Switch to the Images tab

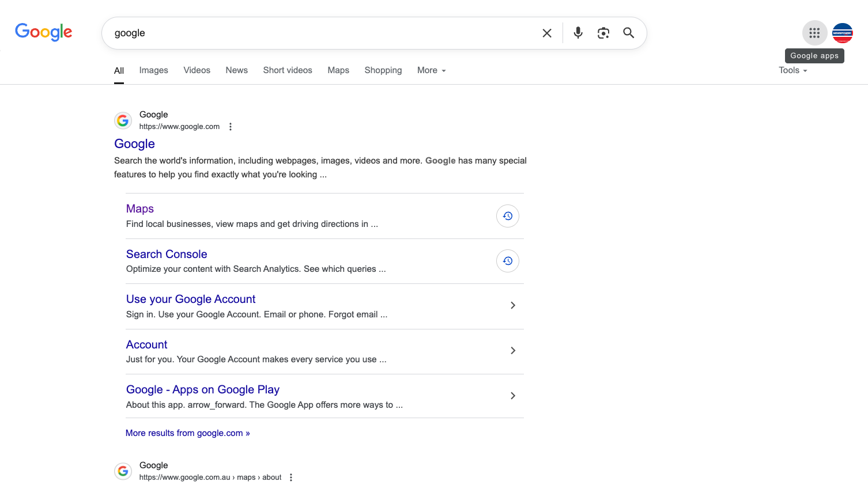[154, 70]
